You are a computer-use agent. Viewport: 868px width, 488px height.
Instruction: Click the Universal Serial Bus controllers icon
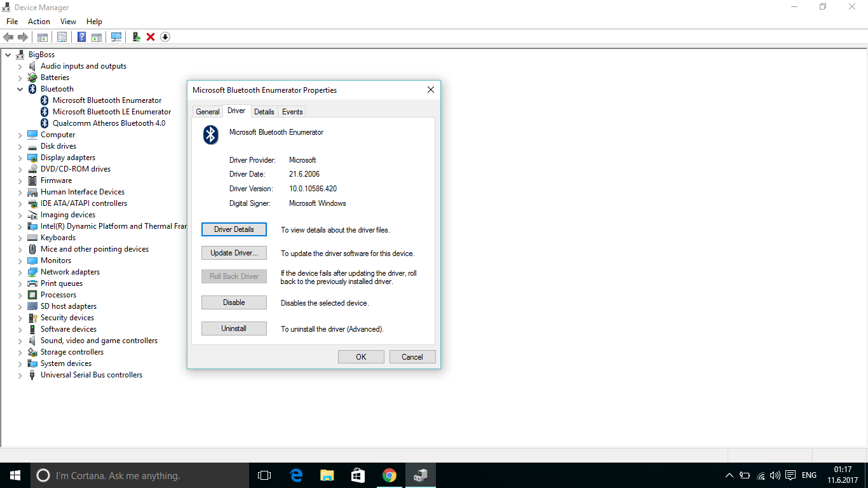pyautogui.click(x=32, y=375)
